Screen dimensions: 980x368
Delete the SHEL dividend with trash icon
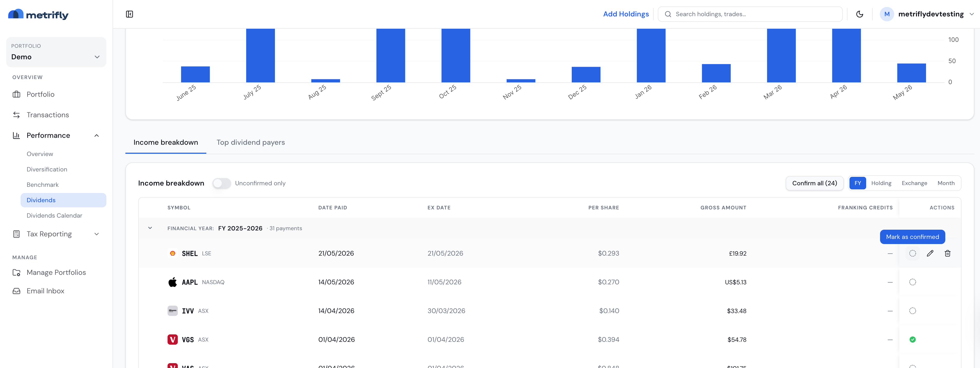(x=947, y=253)
